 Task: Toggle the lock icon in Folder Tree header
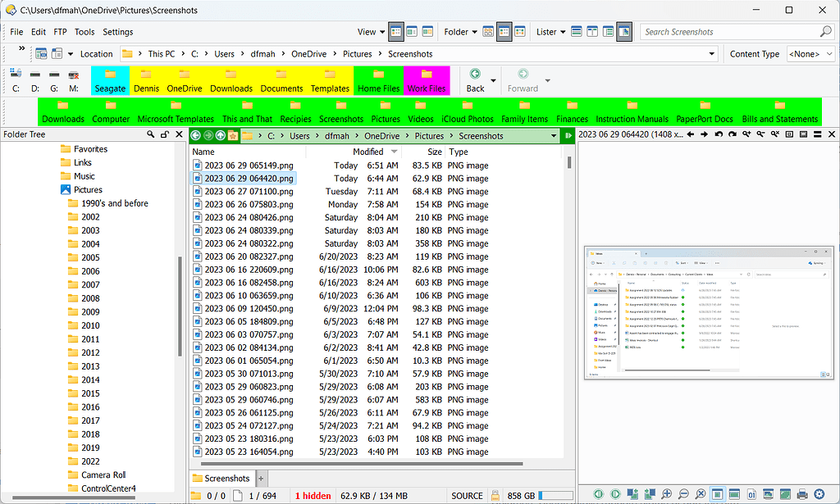[164, 134]
